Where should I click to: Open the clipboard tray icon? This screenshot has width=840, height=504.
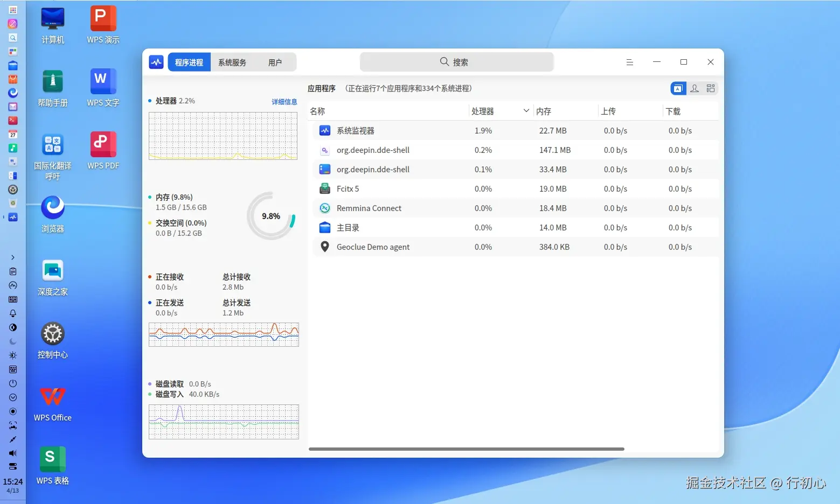13,271
